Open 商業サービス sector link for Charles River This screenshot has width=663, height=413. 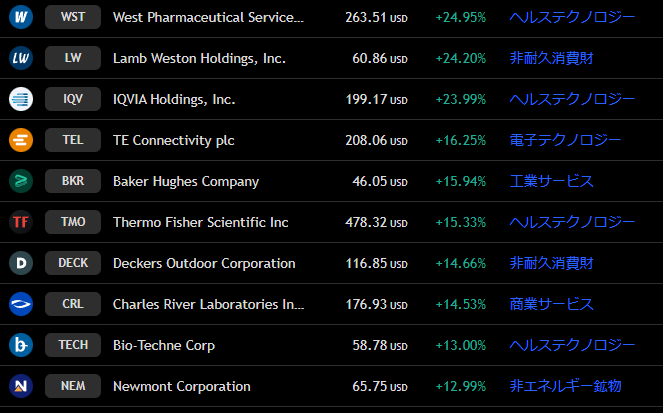pos(551,304)
